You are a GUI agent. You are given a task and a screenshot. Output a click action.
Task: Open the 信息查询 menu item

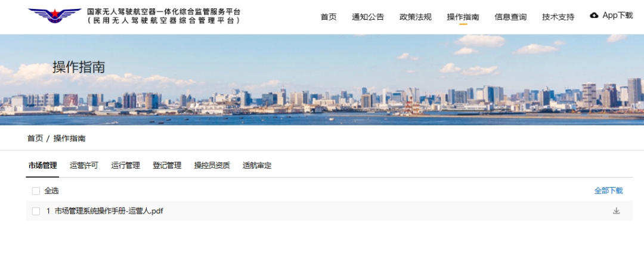[510, 17]
